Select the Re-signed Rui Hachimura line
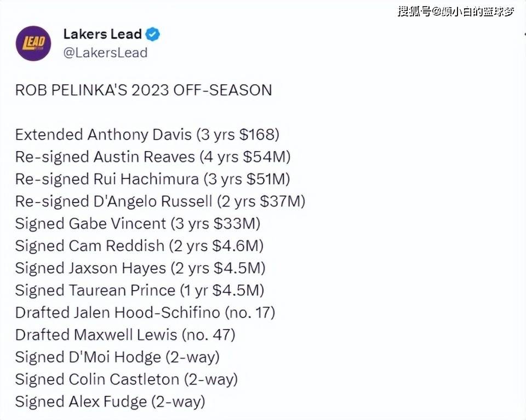 (x=152, y=179)
